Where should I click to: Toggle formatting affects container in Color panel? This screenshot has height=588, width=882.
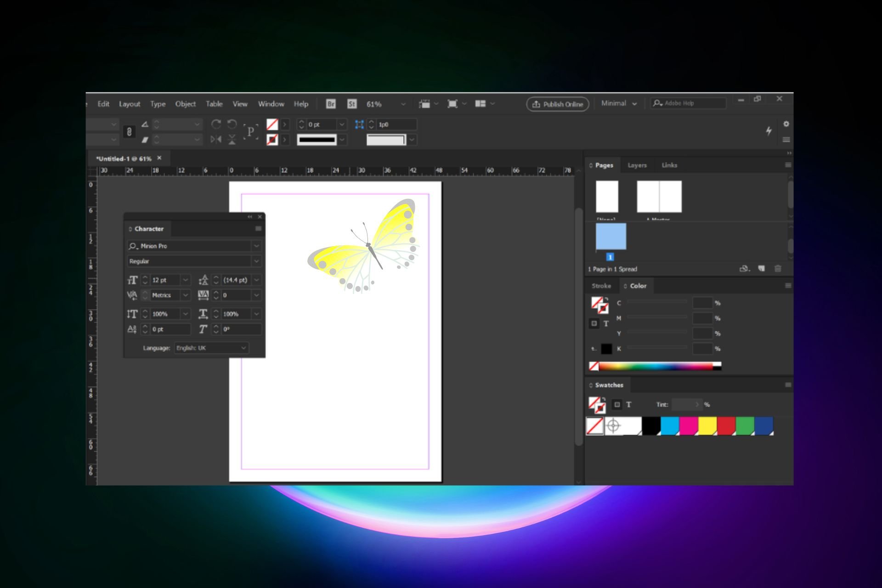click(x=594, y=323)
